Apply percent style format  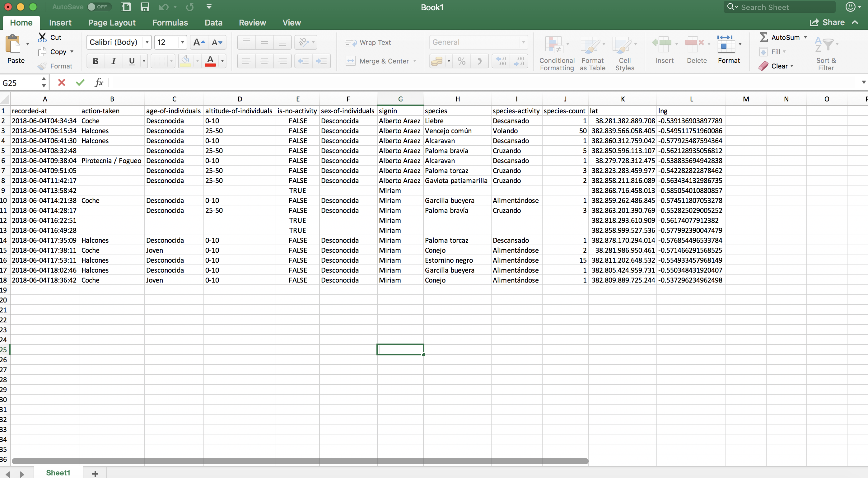point(462,61)
